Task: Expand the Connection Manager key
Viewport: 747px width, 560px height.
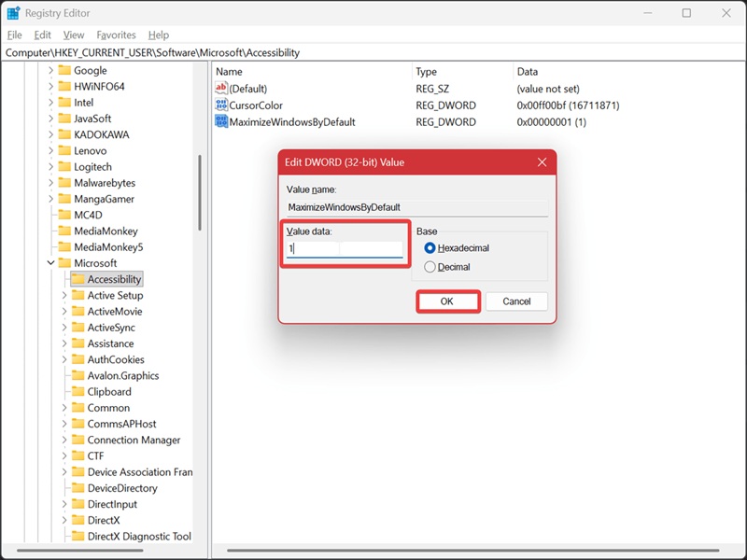Action: point(64,440)
